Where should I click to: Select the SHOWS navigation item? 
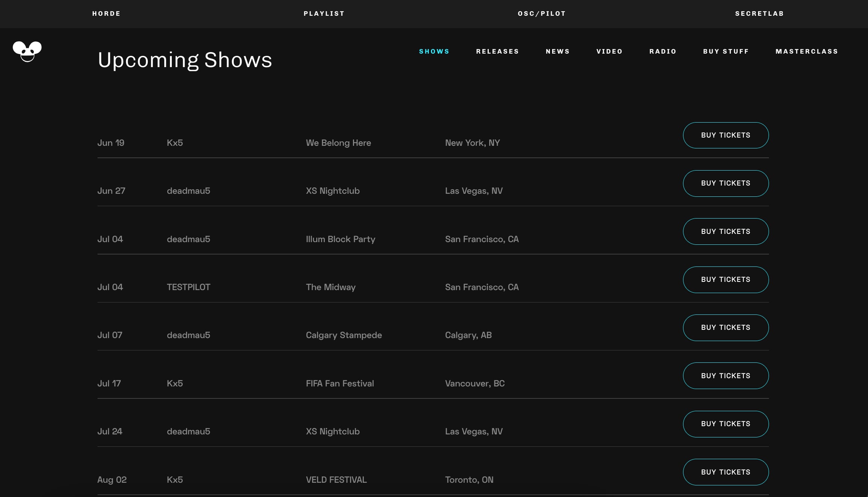pyautogui.click(x=434, y=51)
